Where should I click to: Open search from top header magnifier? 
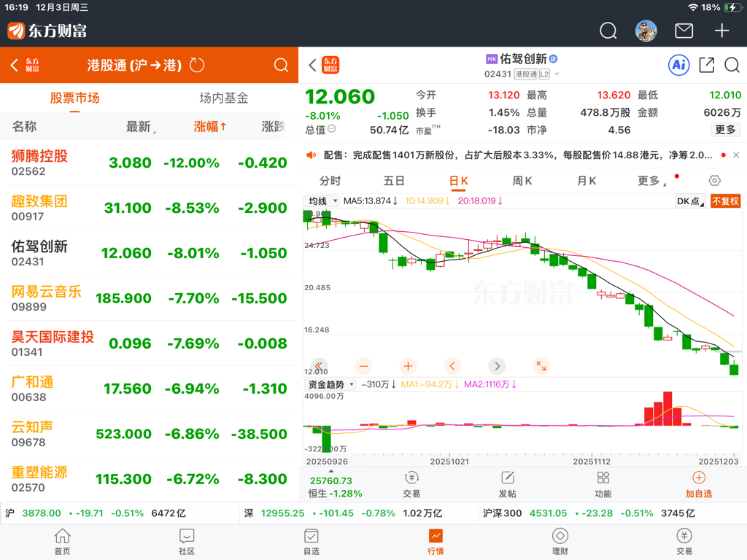click(608, 31)
